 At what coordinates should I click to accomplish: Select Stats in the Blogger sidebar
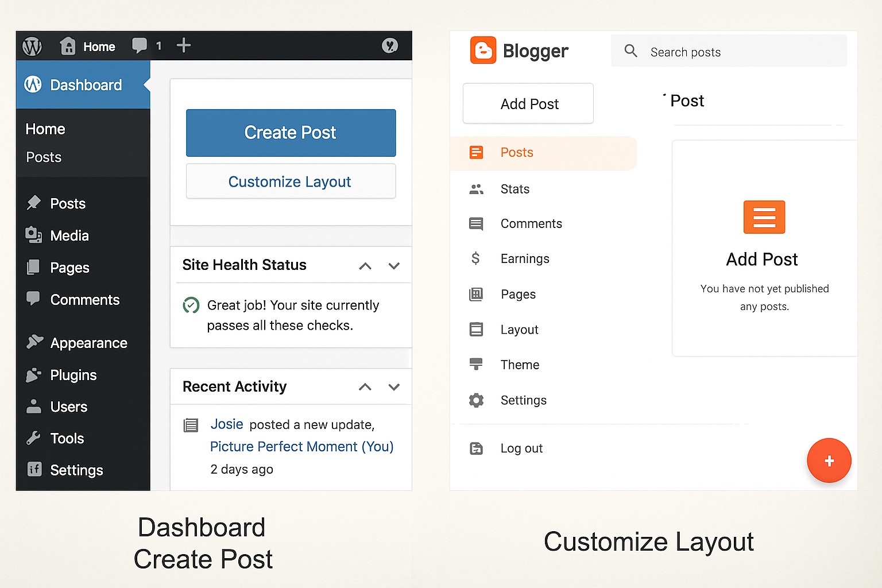pos(514,189)
